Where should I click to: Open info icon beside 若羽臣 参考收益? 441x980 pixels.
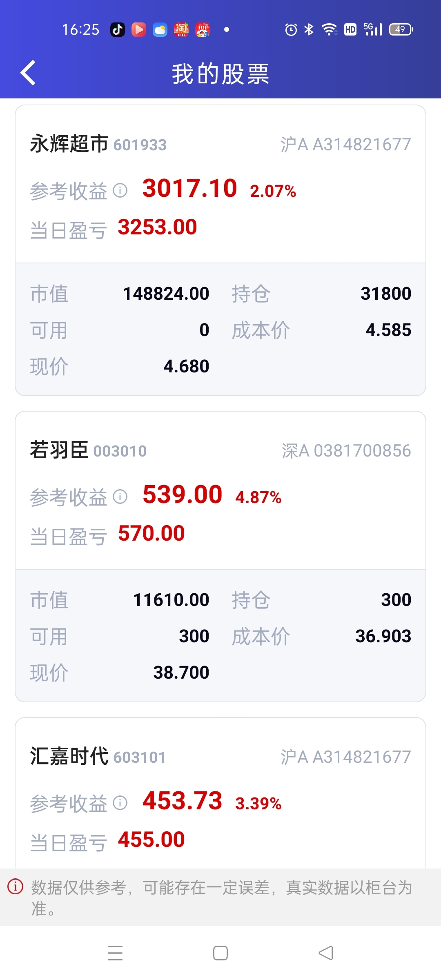[x=120, y=497]
